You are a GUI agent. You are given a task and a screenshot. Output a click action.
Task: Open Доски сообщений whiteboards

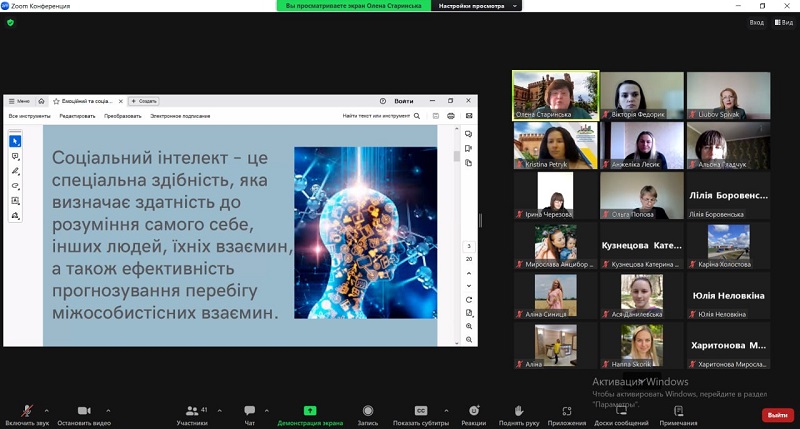click(x=621, y=412)
